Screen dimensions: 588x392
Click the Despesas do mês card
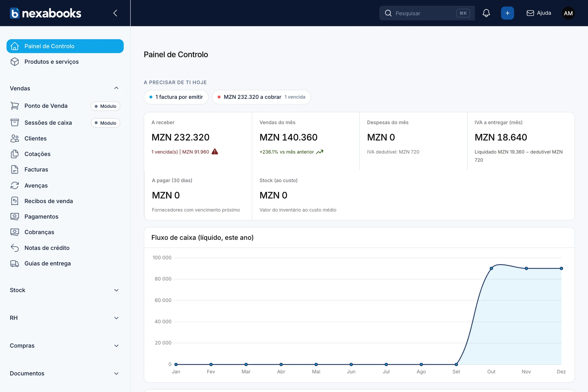point(413,141)
